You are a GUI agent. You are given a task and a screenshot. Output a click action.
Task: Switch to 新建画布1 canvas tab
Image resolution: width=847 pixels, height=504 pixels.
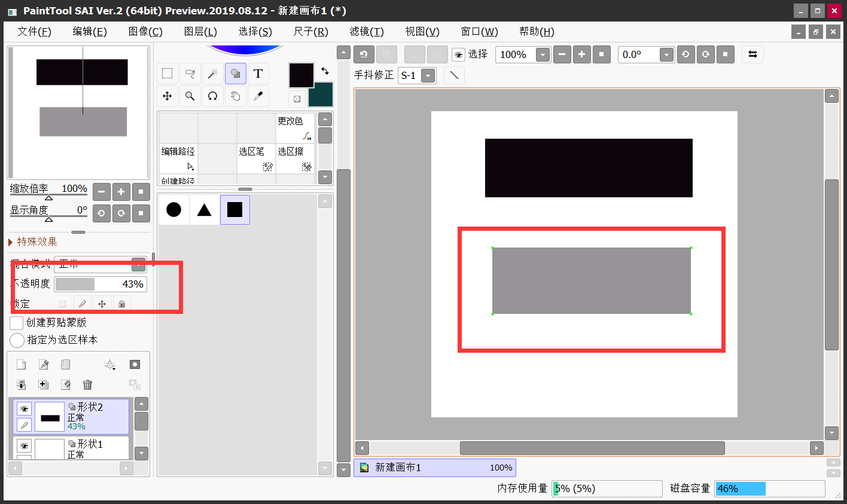[435, 468]
